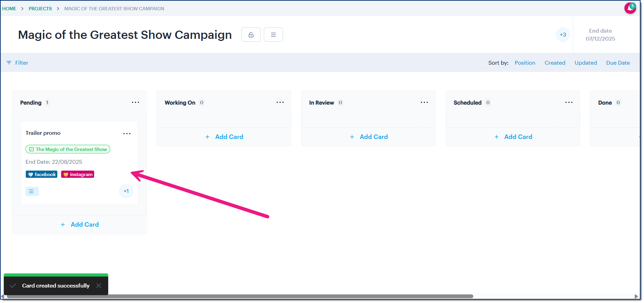
Task: Click the Pending card count badge
Action: click(47, 102)
